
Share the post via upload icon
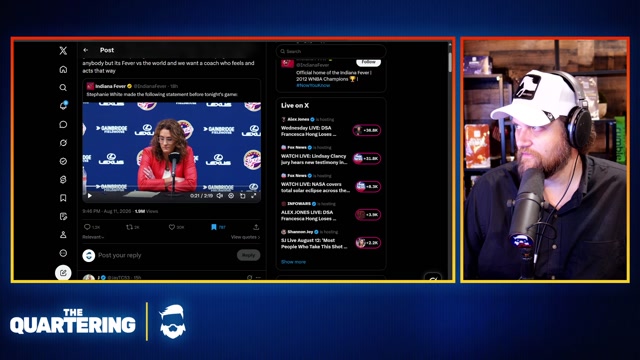point(256,227)
